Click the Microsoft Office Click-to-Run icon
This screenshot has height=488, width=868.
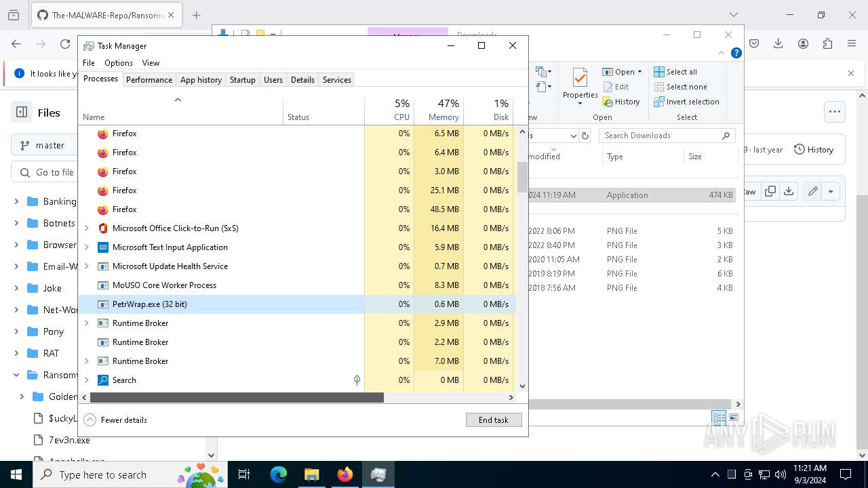pyautogui.click(x=103, y=228)
